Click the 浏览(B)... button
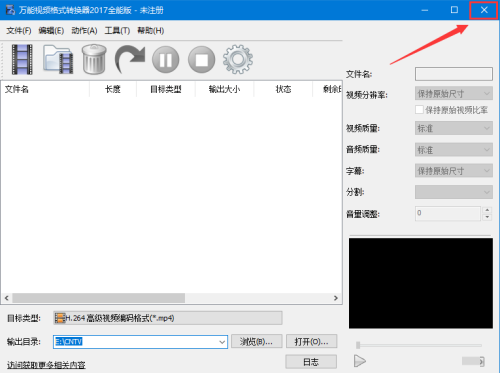Viewport: 500px width, 373px height. (x=257, y=342)
